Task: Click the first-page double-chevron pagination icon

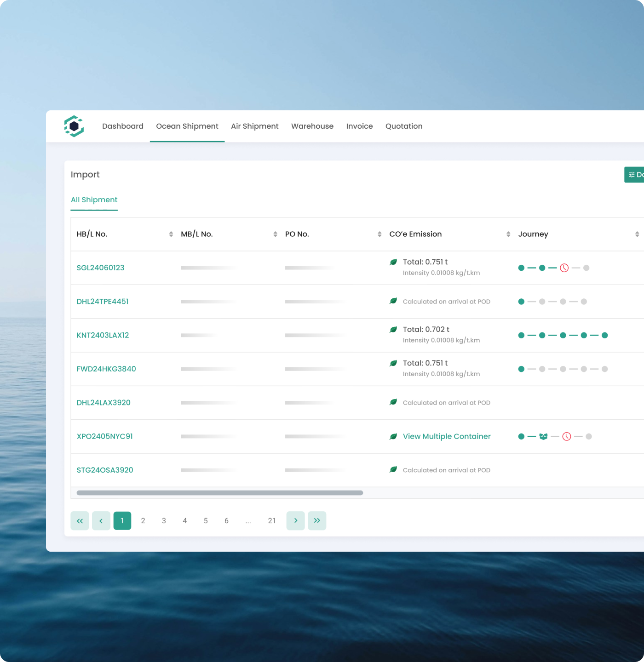Action: click(x=80, y=520)
